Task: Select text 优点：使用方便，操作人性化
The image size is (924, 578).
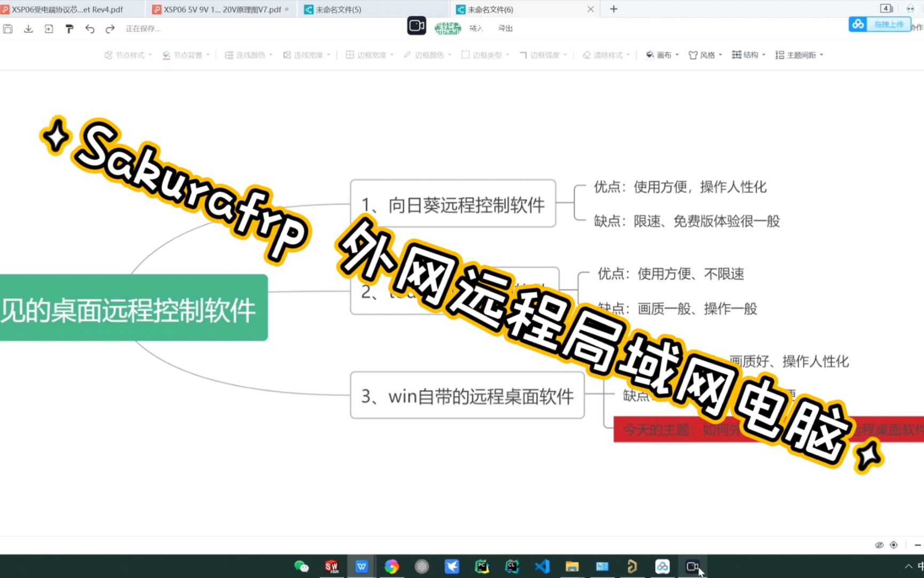Action: coord(680,187)
